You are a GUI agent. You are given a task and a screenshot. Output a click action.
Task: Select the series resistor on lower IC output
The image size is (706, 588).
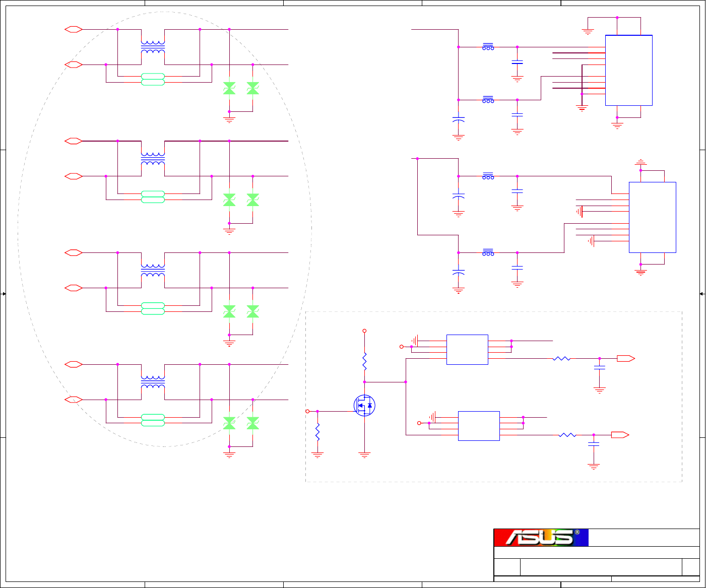tap(567, 435)
